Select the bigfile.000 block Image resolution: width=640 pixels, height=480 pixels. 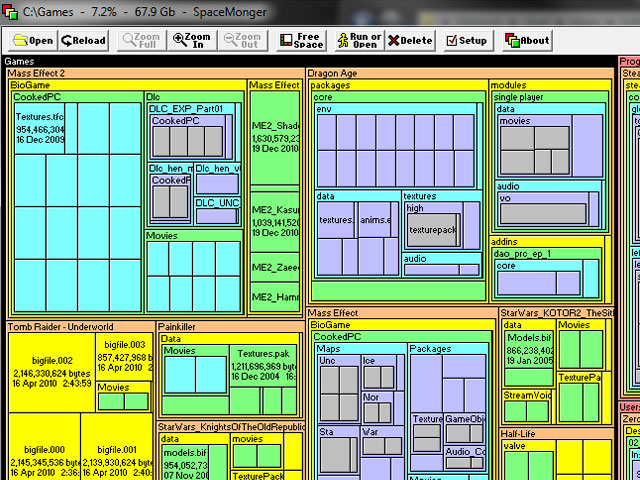[44, 447]
